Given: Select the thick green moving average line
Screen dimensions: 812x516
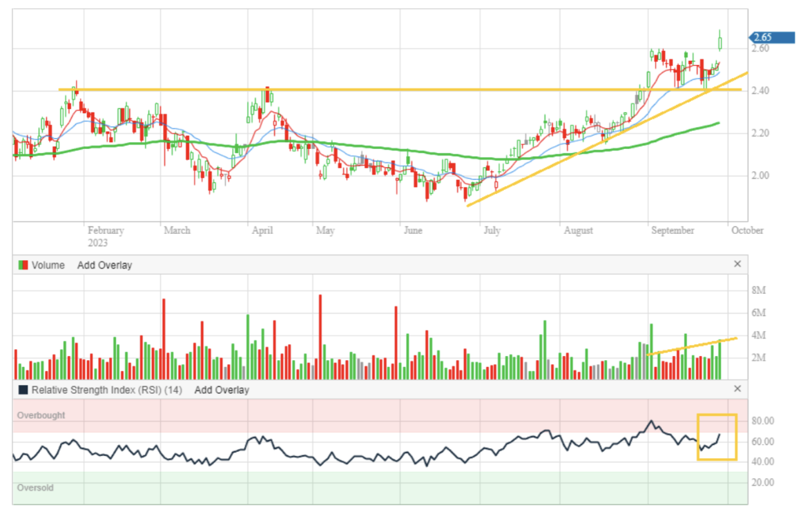Looking at the screenshot, I should [x=345, y=147].
